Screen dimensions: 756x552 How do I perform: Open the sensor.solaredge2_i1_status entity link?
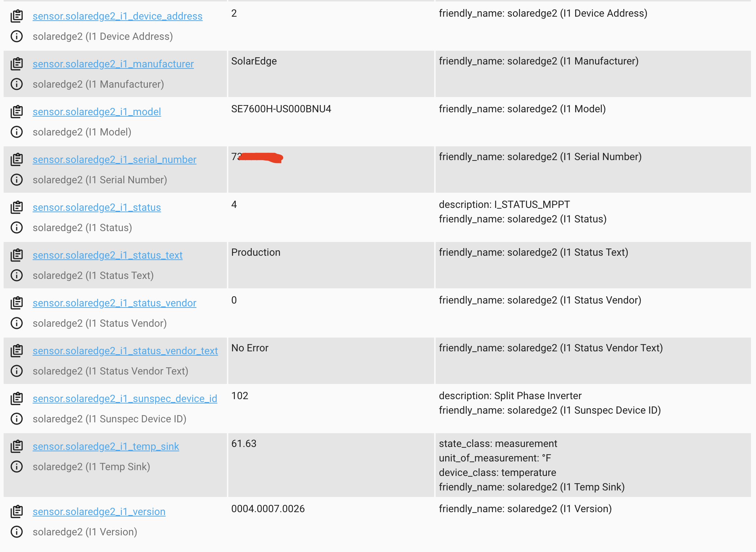tap(96, 207)
